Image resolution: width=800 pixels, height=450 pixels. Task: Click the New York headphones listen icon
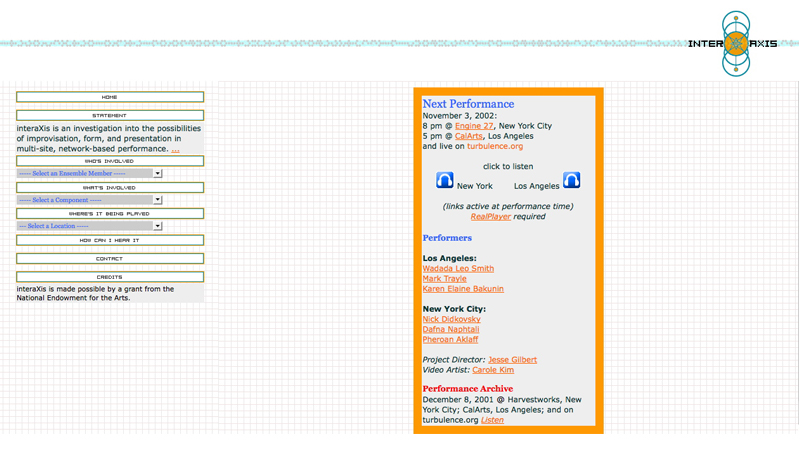[444, 180]
